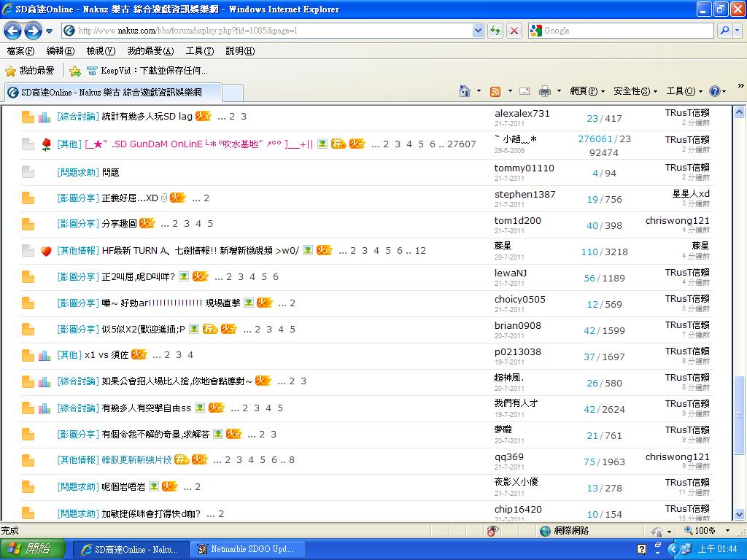The image size is (747, 560).
Task: Open a new blank tab
Action: pyautogui.click(x=233, y=93)
